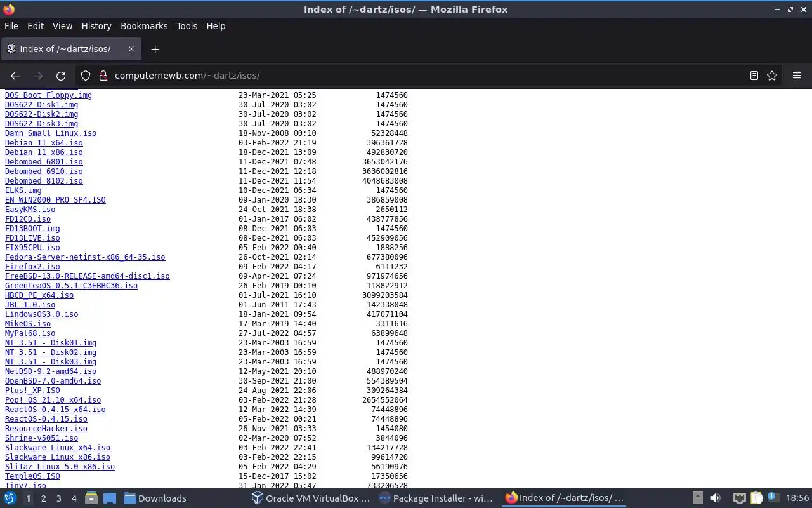Bookmark this page with the star
The width and height of the screenshot is (812, 508).
(772, 76)
